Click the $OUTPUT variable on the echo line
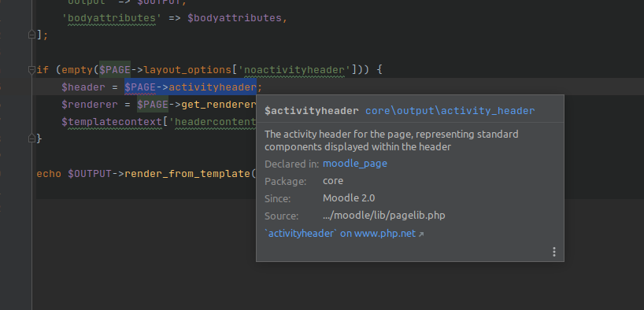644x310 pixels. click(90, 174)
